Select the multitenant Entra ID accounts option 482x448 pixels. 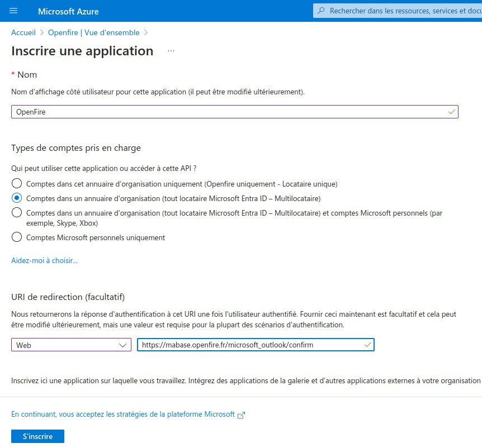coord(17,198)
